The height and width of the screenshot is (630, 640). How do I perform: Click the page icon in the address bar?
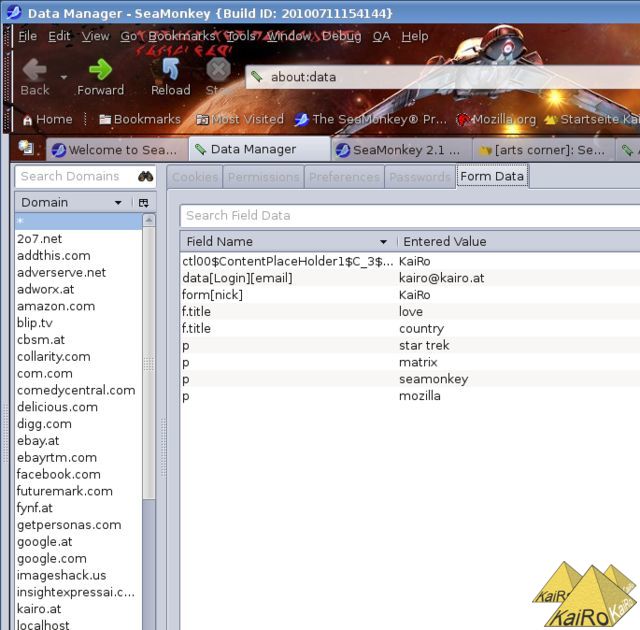(257, 76)
